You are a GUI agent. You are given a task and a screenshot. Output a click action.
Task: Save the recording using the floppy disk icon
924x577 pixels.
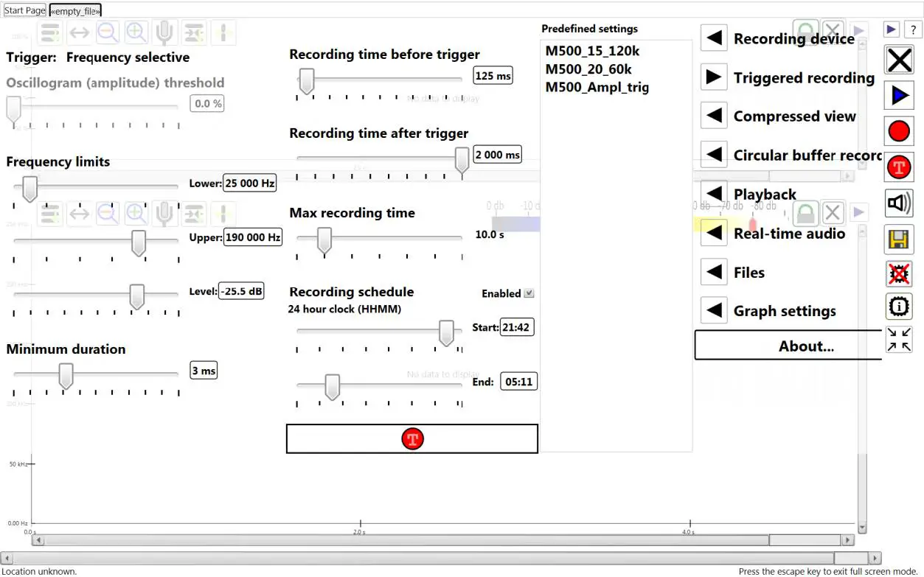click(x=898, y=239)
